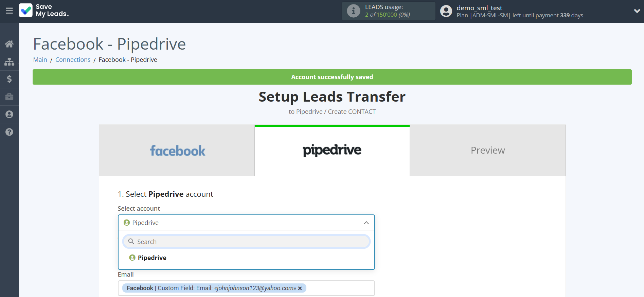Choose Pipedrive option from account list
The height and width of the screenshot is (297, 644).
[152, 258]
